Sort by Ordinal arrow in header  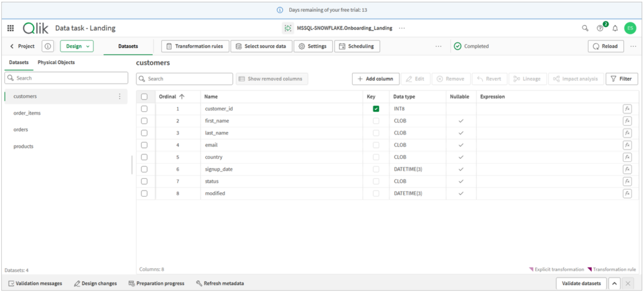point(182,97)
